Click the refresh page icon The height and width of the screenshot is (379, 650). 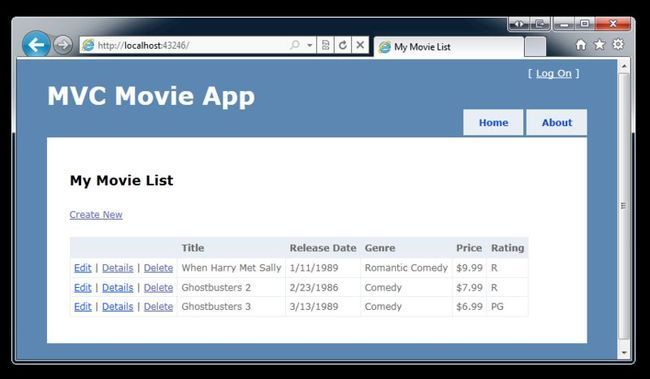click(343, 45)
